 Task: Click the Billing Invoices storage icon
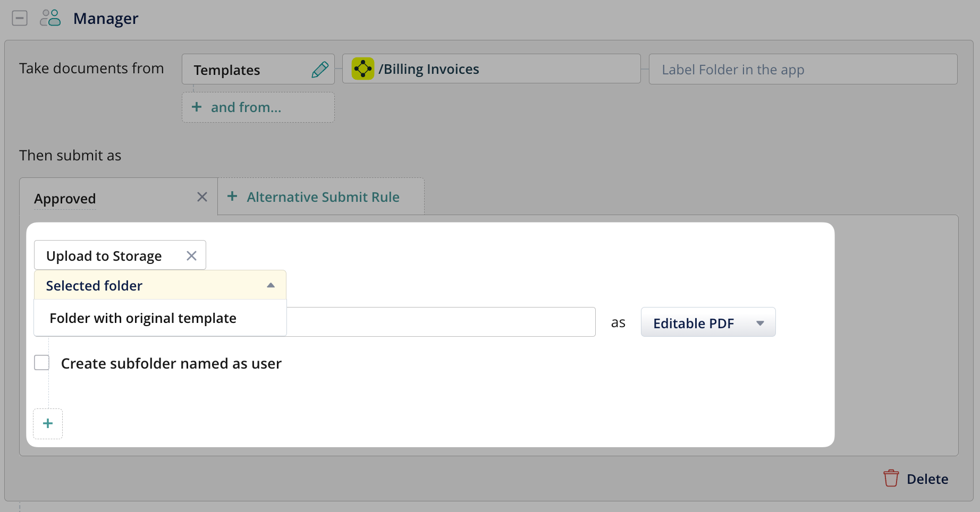pos(363,69)
